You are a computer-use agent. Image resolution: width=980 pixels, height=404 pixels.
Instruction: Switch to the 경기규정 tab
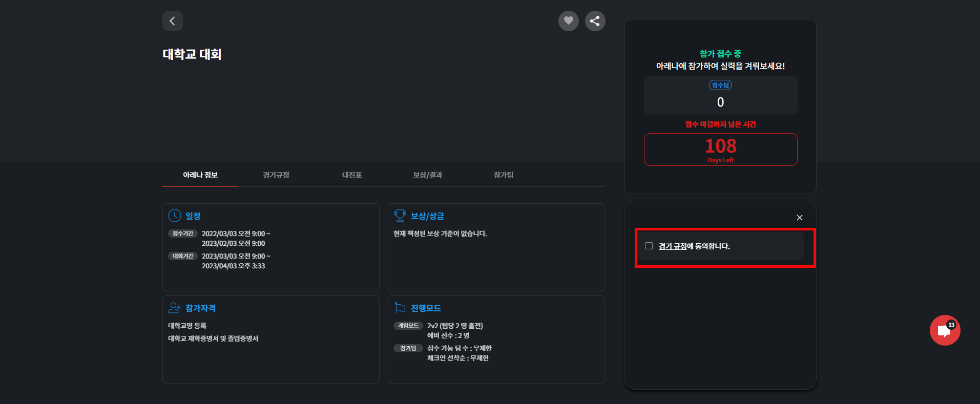tap(276, 175)
